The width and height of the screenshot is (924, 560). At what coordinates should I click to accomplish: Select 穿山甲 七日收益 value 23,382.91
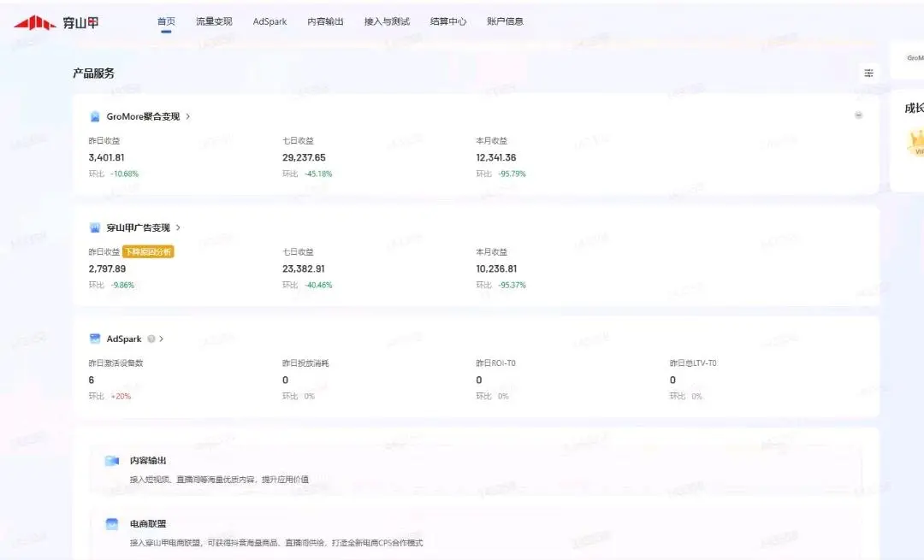point(304,269)
